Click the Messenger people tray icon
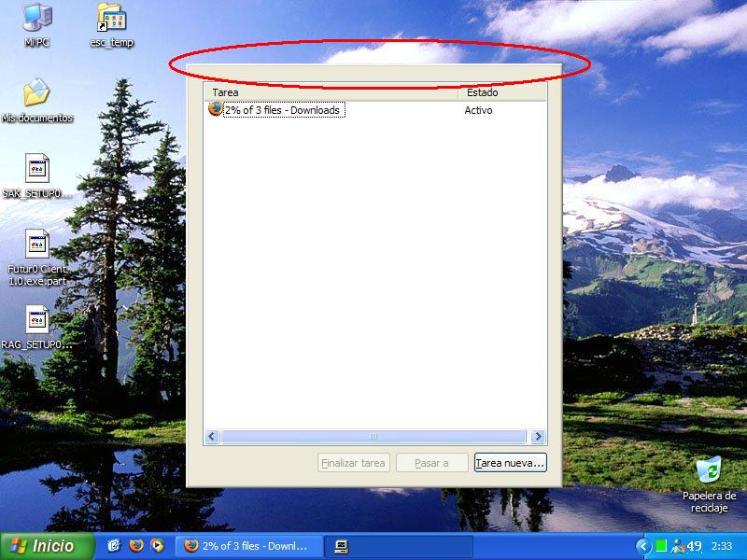Image resolution: width=747 pixels, height=560 pixels. (677, 546)
